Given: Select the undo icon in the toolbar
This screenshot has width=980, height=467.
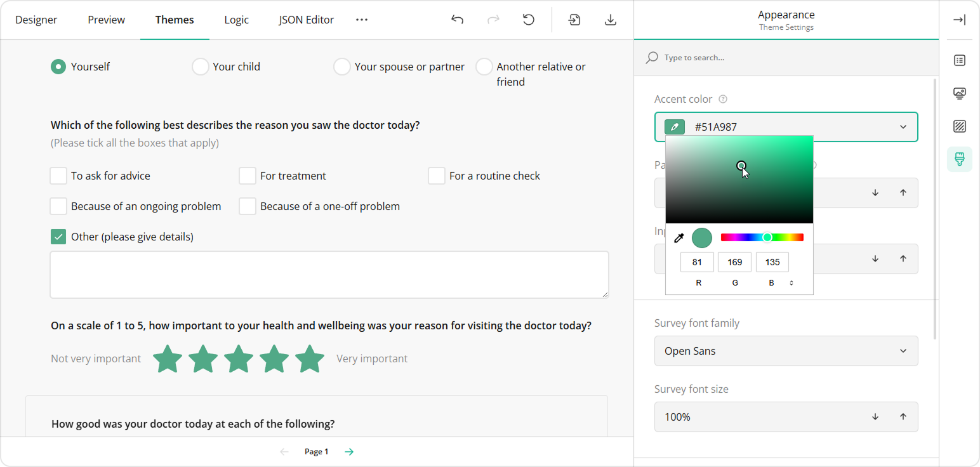Looking at the screenshot, I should point(457,20).
